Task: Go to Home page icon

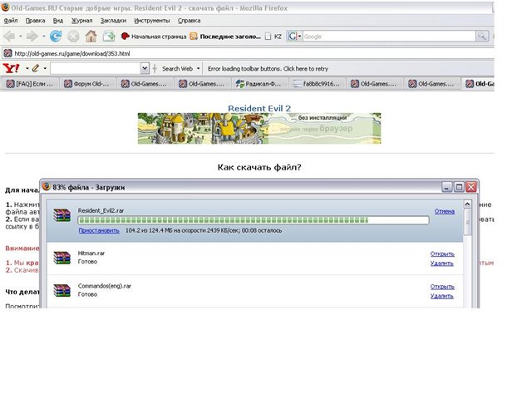Action: (91, 36)
